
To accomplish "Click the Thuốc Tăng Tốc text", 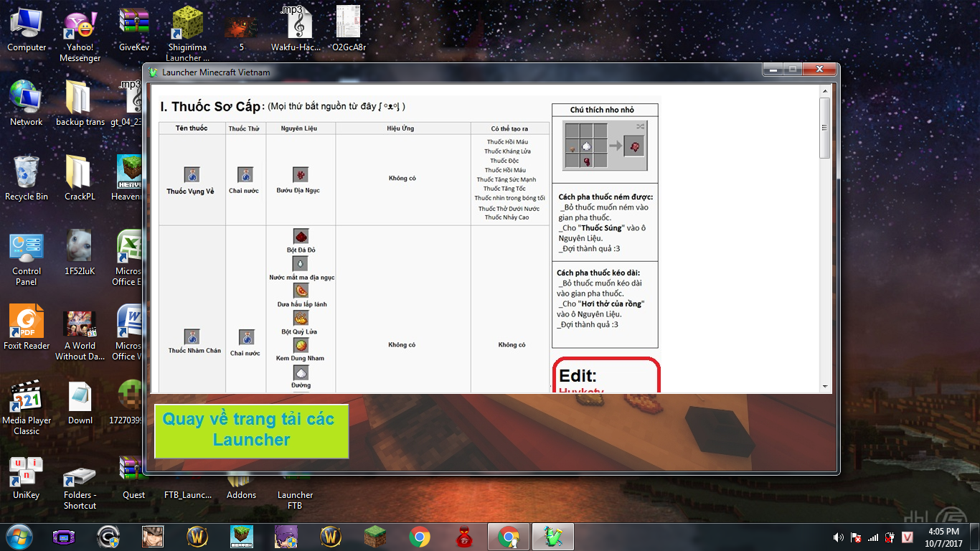I will (504, 189).
